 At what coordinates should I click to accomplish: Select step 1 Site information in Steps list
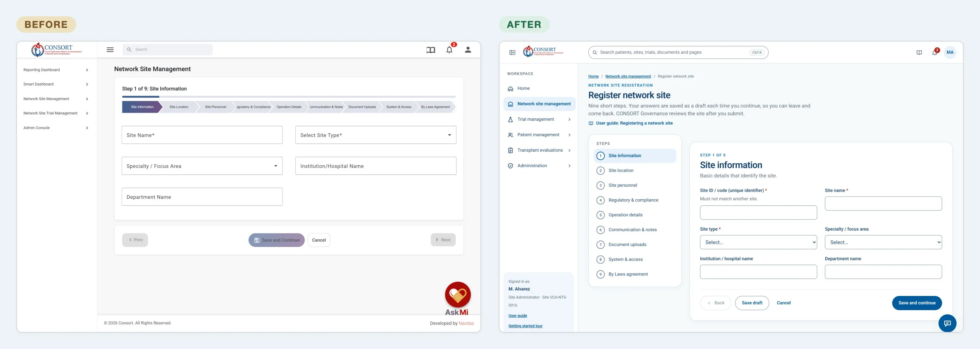point(635,155)
